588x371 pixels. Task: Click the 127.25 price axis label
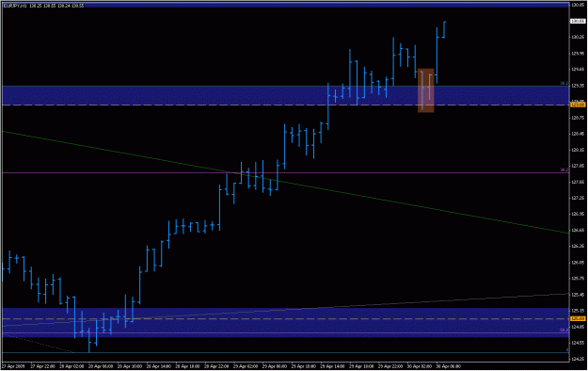click(x=578, y=199)
